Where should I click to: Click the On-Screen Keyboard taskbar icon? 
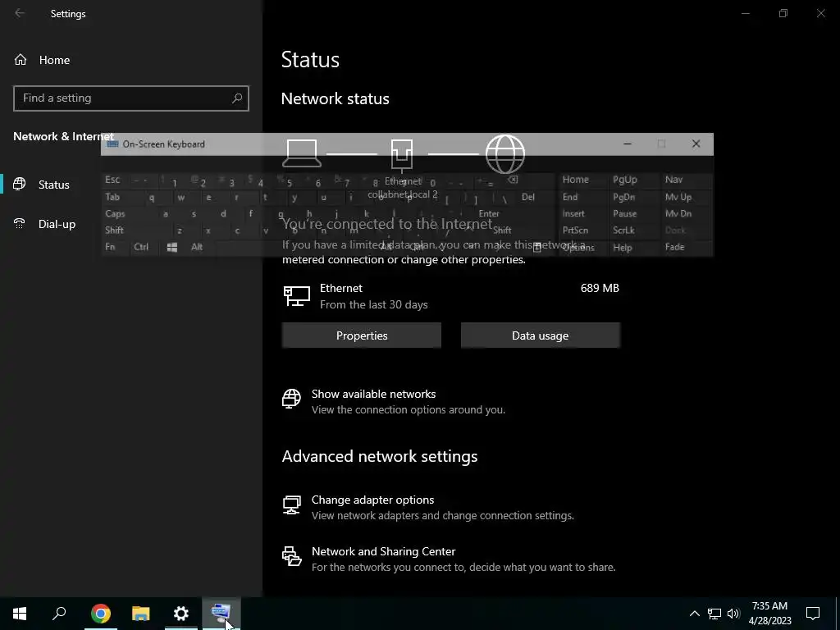(x=221, y=614)
